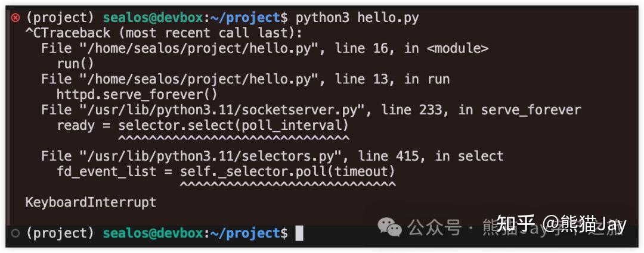Click the gray circle marker beside the last prompt

pos(16,233)
